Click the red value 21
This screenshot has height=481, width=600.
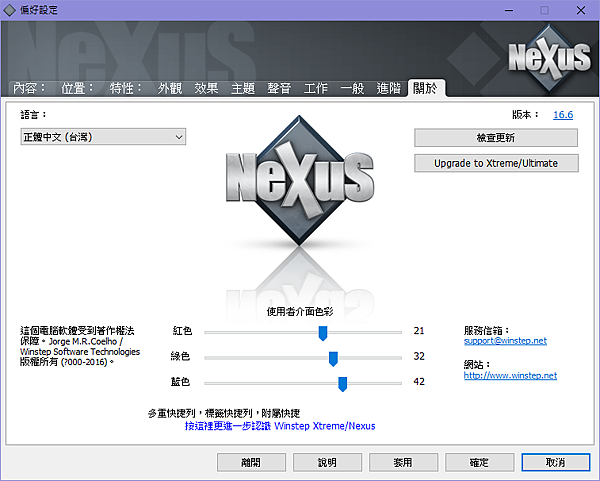click(x=419, y=331)
